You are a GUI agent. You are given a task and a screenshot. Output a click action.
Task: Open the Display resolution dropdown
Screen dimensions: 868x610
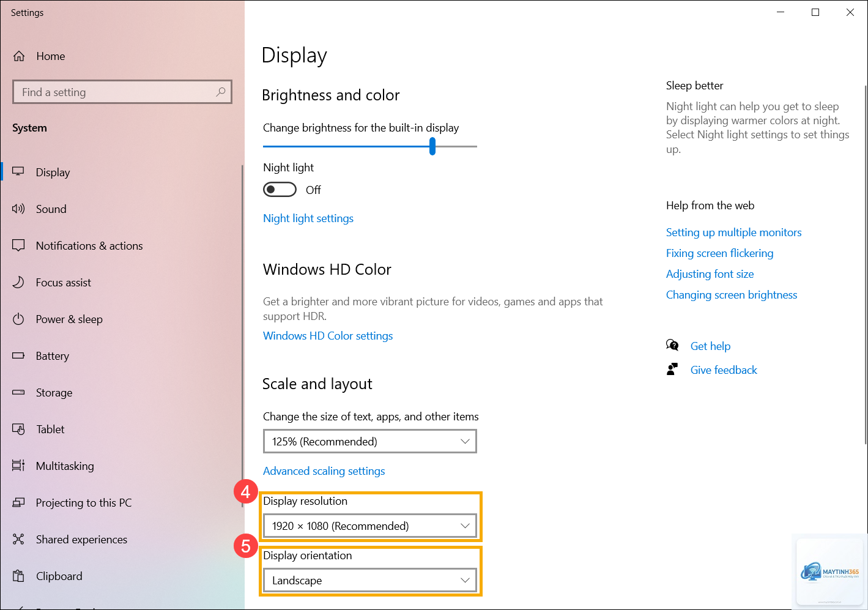370,526
